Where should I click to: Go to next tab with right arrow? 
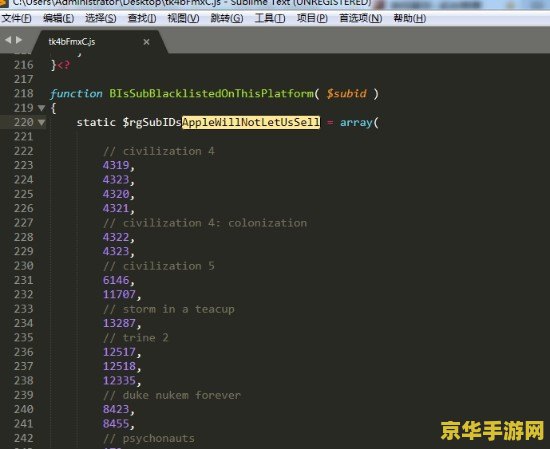(x=19, y=40)
